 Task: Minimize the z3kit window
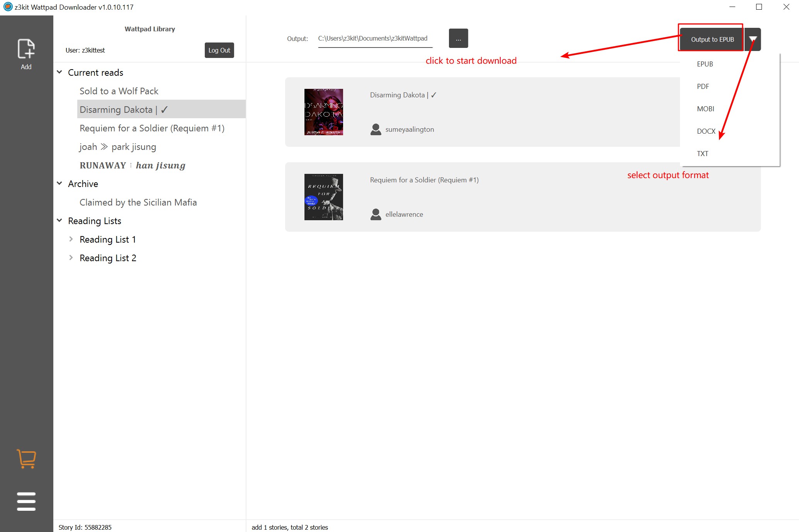[x=732, y=7]
